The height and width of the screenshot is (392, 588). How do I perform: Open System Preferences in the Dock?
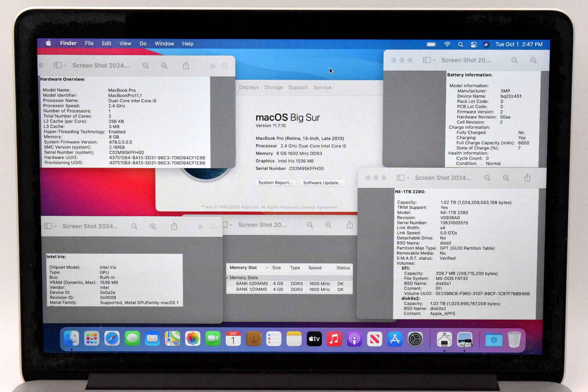pos(415,339)
